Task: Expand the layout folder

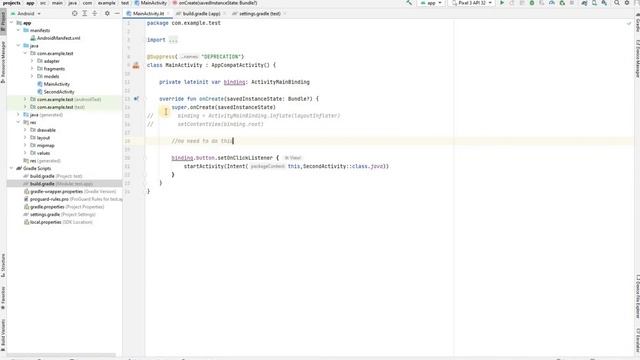Action: (x=25, y=138)
